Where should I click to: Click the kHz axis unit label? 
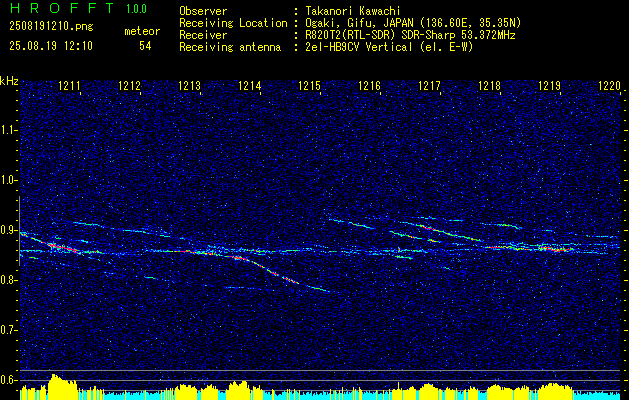[x=9, y=81]
